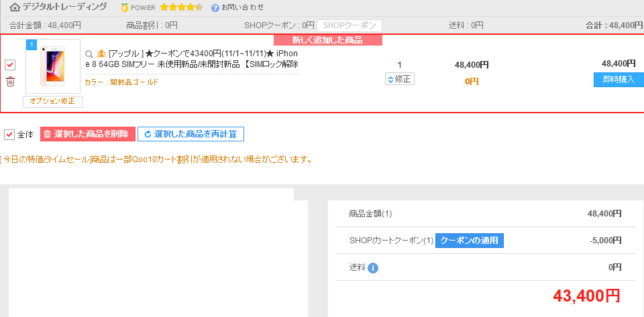Click the orange group-buy people icon
Viewport: 644px width, 317px height.
tap(101, 54)
